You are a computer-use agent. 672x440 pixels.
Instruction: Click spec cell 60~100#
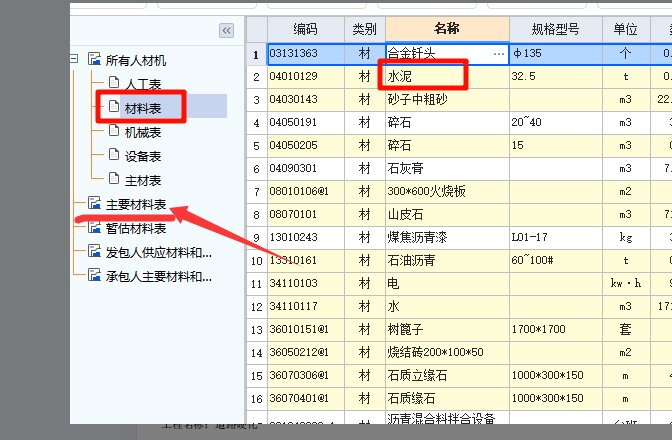click(556, 260)
